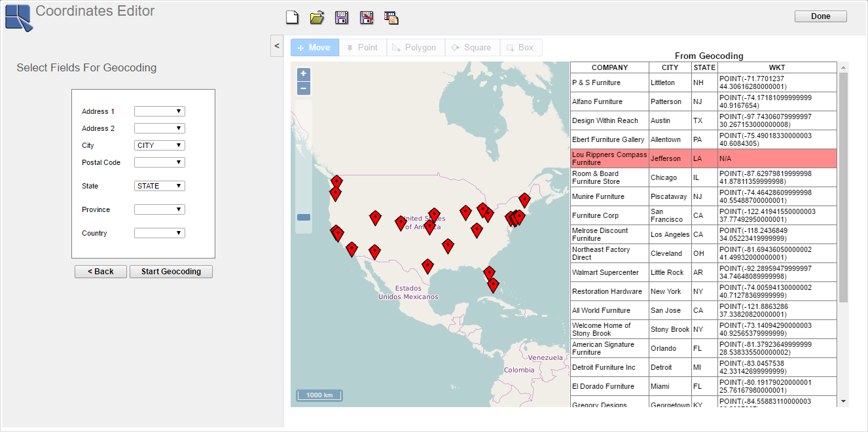
Task: Click the table scrollbar up arrow
Action: pos(843,67)
